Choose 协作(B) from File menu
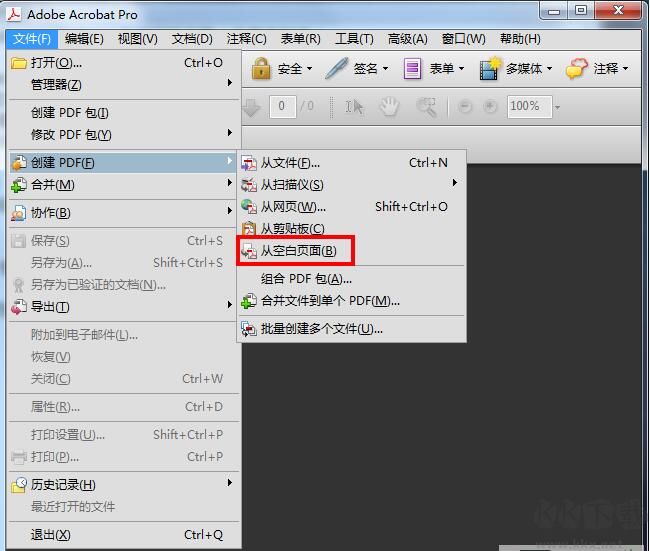The width and height of the screenshot is (650, 551). pyautogui.click(x=124, y=213)
